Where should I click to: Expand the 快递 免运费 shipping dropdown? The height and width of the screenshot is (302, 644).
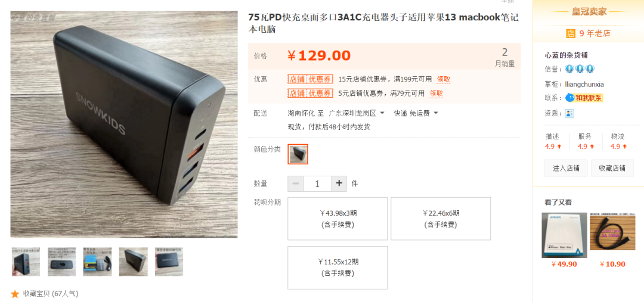click(416, 113)
